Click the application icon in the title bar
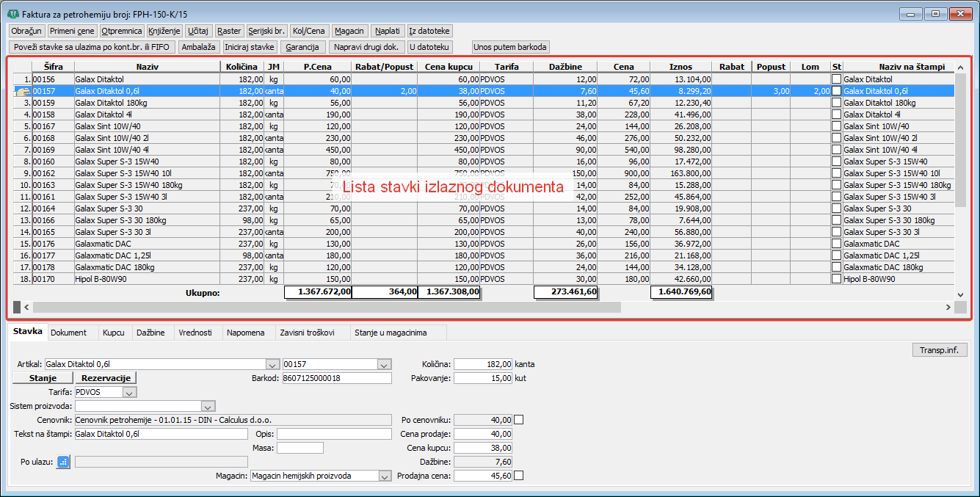This screenshot has height=497, width=980. pos(12,13)
